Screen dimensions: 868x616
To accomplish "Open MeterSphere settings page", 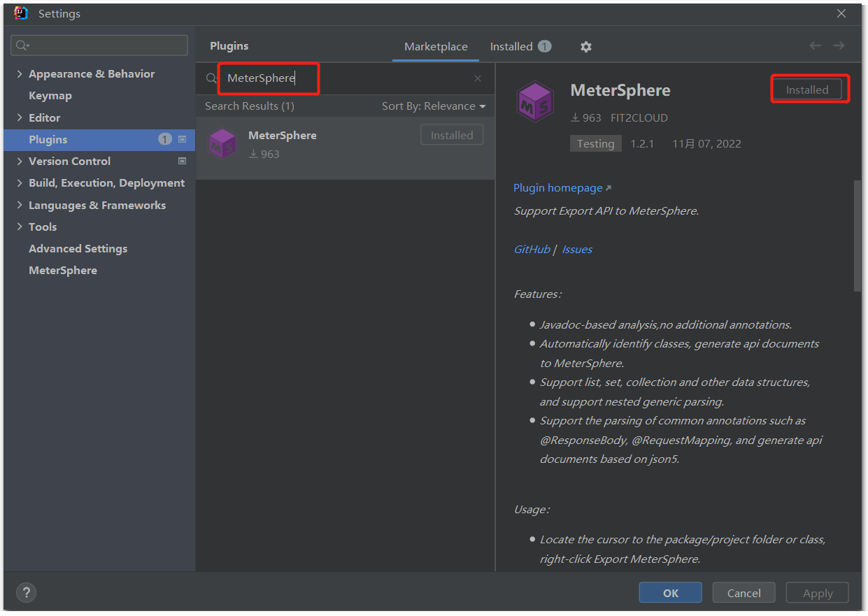I will coord(63,270).
